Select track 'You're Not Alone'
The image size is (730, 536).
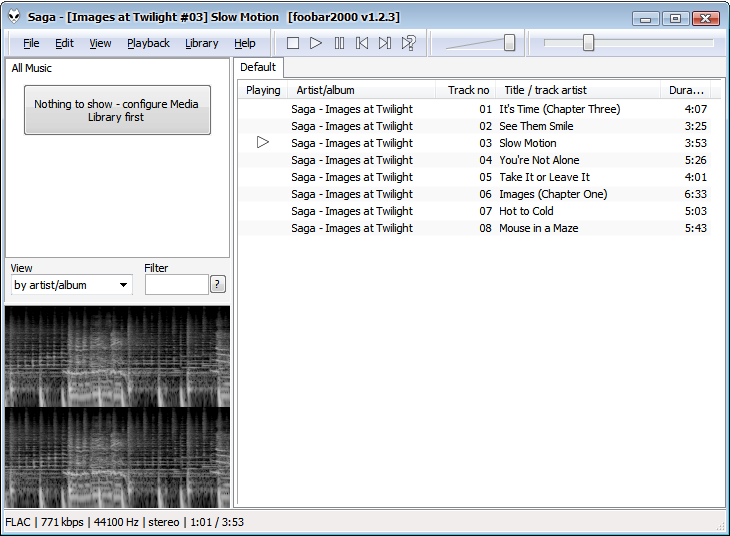pyautogui.click(x=539, y=160)
